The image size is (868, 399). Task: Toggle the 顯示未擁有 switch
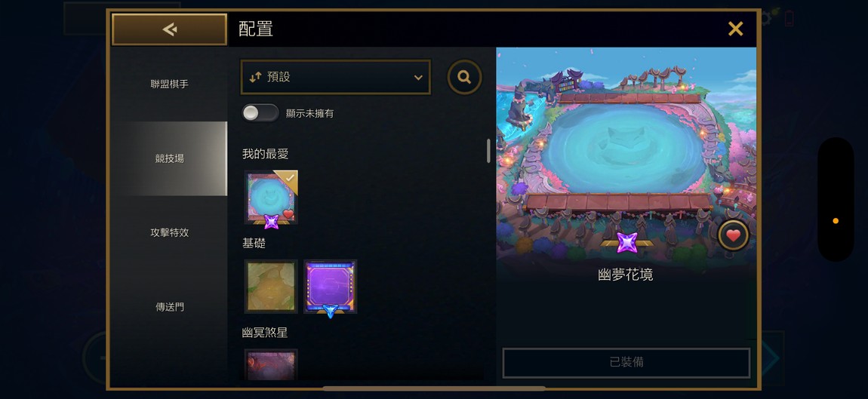[260, 113]
